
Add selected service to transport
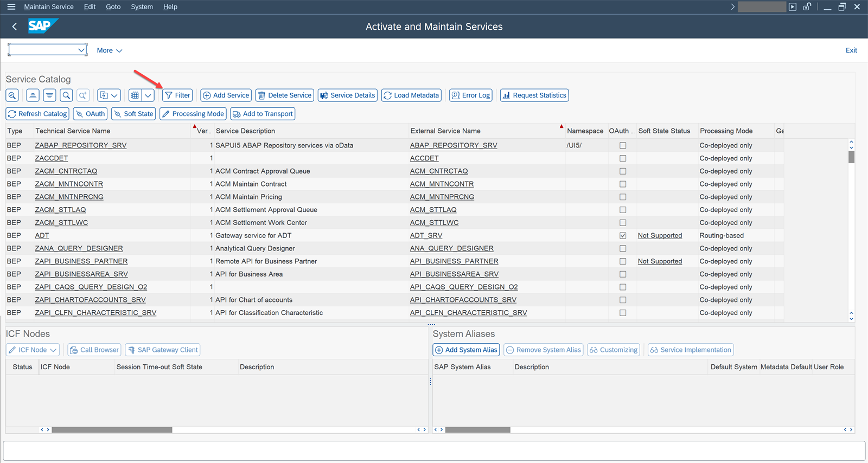(x=263, y=114)
